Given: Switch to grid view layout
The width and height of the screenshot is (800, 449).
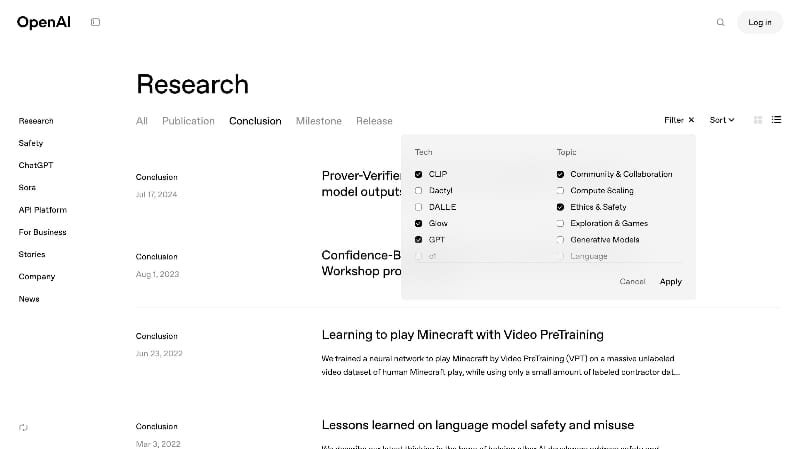Looking at the screenshot, I should [x=758, y=120].
